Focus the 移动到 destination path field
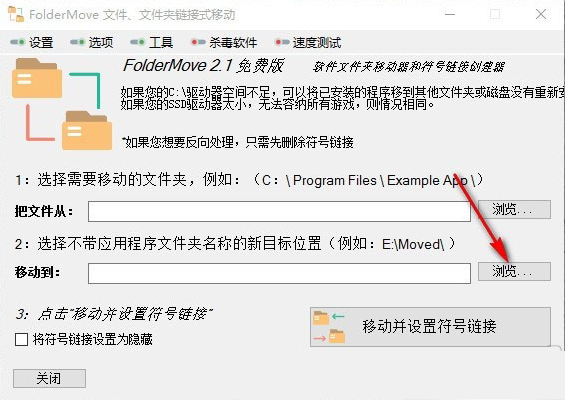Viewport: 565px width, 400px height. click(279, 273)
